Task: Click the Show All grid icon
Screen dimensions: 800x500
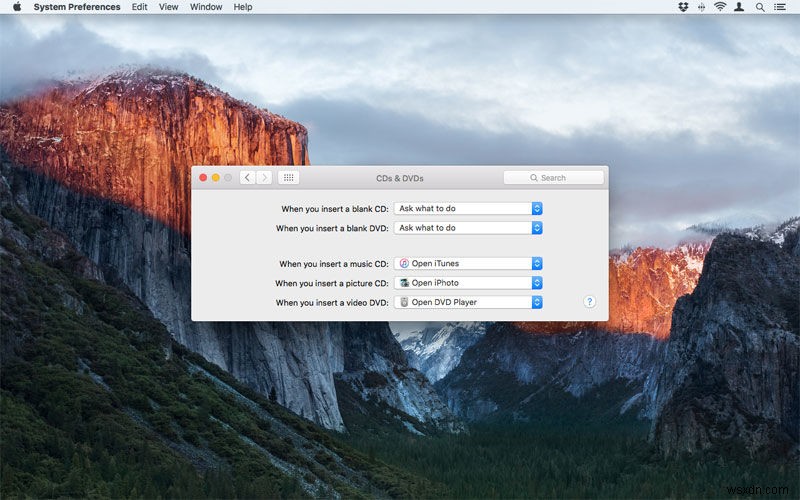Action: click(x=288, y=178)
